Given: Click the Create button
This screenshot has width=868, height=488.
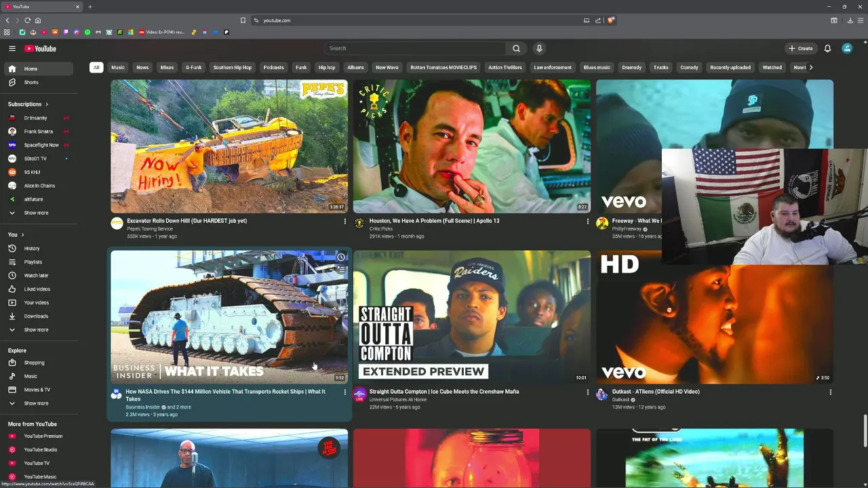Looking at the screenshot, I should (800, 48).
